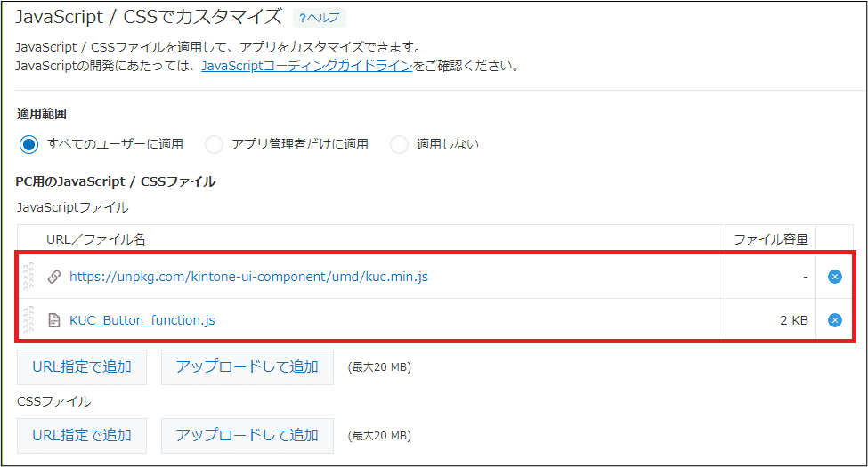
Task: Open the JavaScriptコーディングガイドライン link
Action: (x=306, y=66)
